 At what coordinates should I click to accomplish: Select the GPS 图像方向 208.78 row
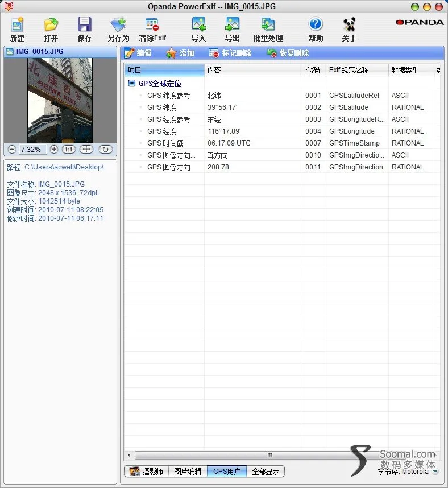[282, 167]
